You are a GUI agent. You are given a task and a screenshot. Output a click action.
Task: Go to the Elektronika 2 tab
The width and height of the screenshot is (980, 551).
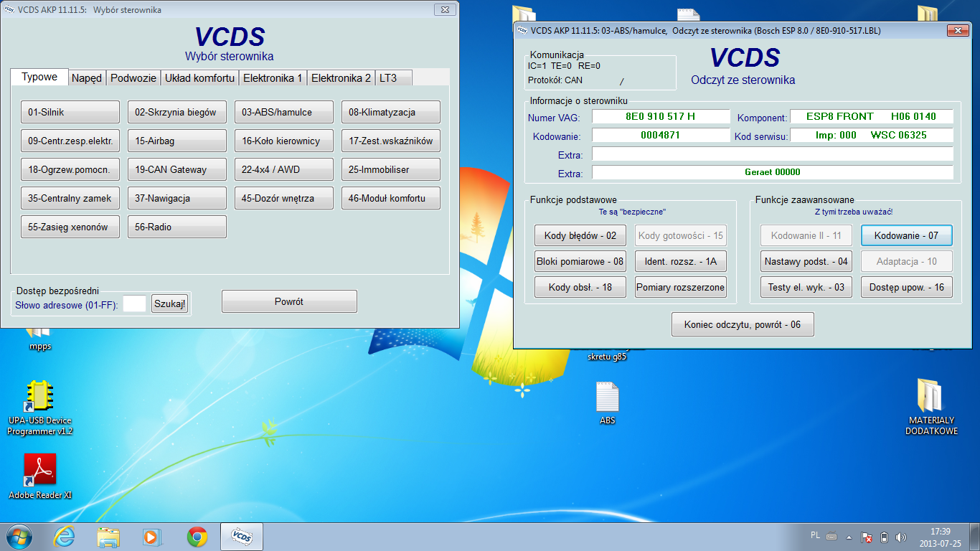[x=341, y=78]
